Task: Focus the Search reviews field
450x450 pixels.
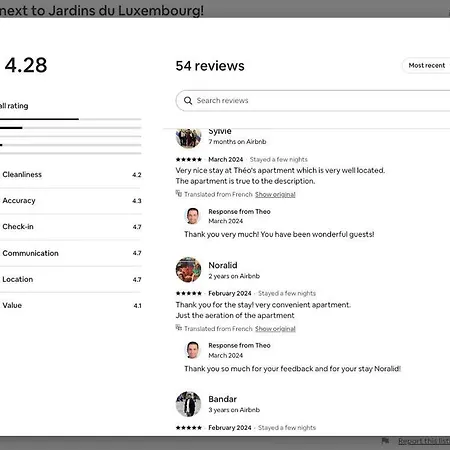Action: [313, 100]
